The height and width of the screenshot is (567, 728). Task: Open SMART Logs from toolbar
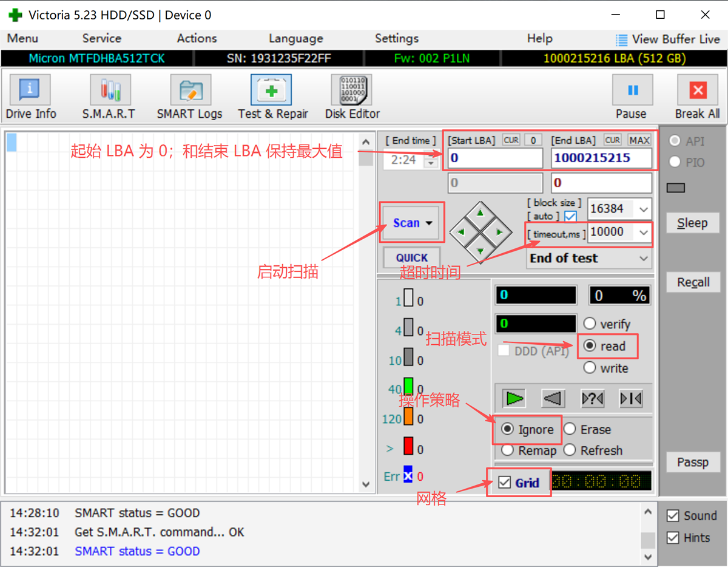pyautogui.click(x=190, y=98)
